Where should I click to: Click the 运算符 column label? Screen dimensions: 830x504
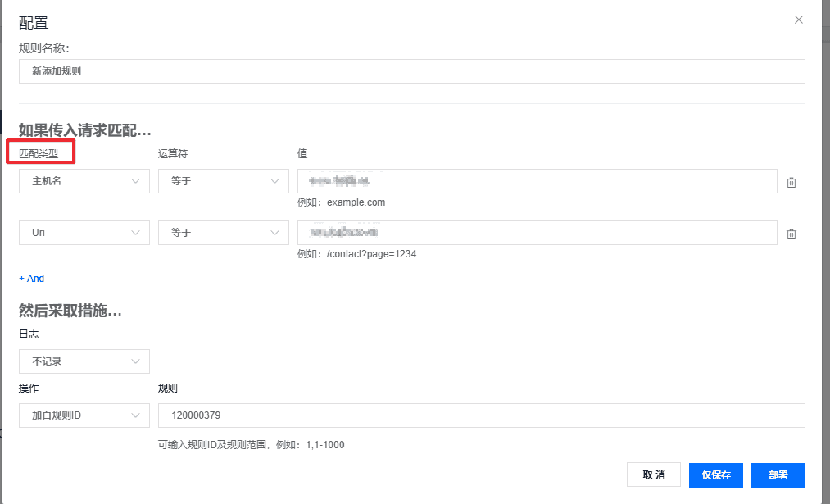tap(173, 153)
